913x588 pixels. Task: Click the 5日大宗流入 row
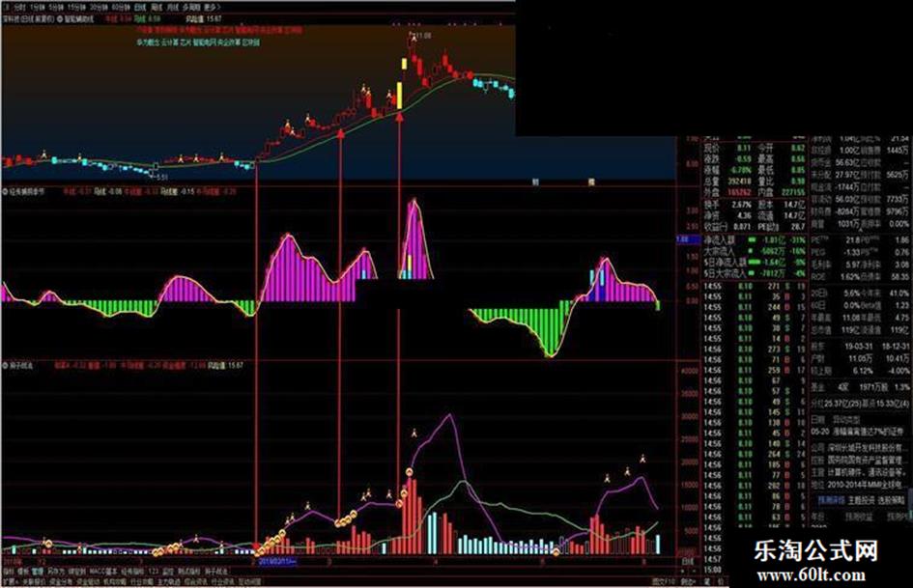755,273
